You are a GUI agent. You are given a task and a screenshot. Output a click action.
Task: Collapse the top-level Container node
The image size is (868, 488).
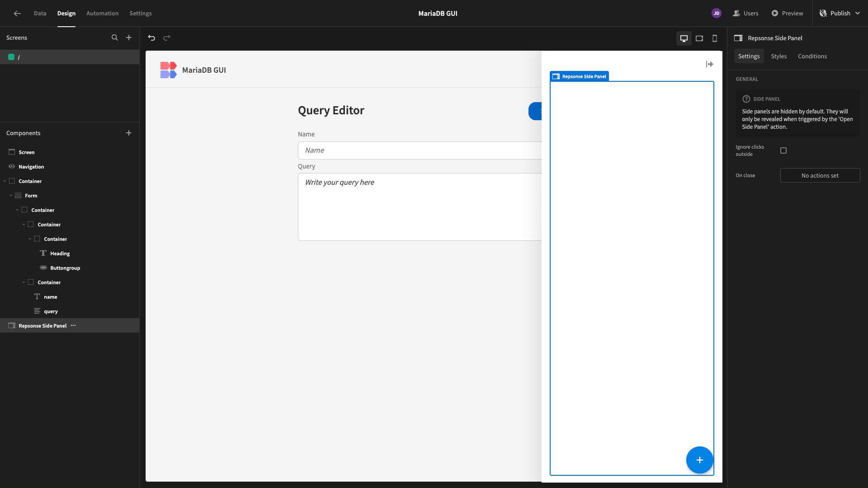[x=5, y=181]
